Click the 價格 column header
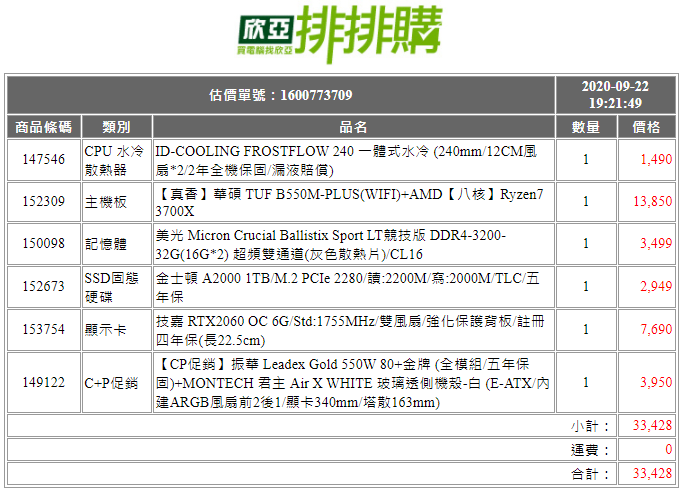 (x=646, y=127)
